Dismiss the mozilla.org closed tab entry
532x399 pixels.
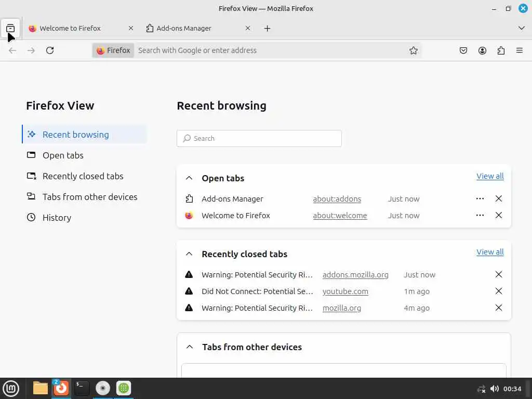click(498, 308)
